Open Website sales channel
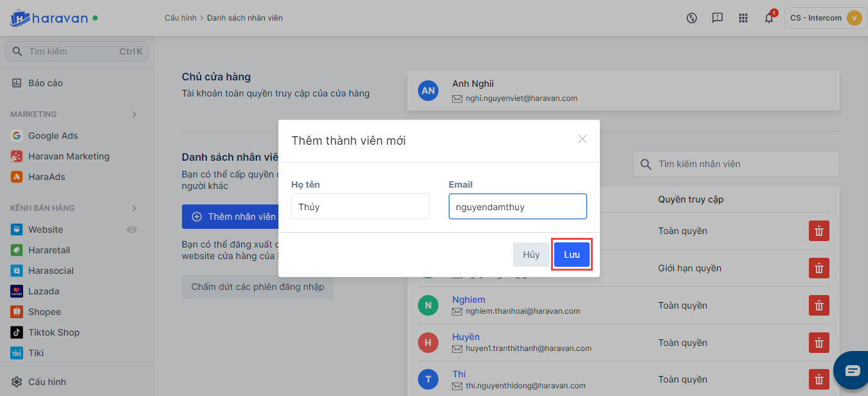The height and width of the screenshot is (396, 868). tap(46, 230)
